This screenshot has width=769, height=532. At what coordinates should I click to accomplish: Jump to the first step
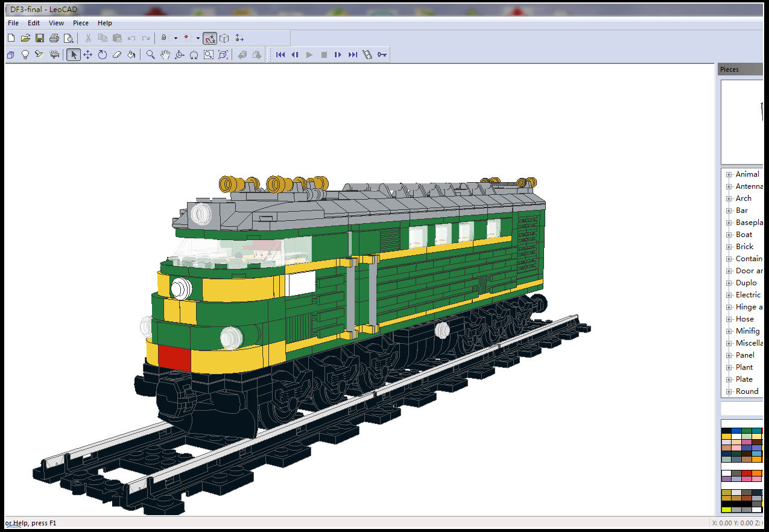280,55
